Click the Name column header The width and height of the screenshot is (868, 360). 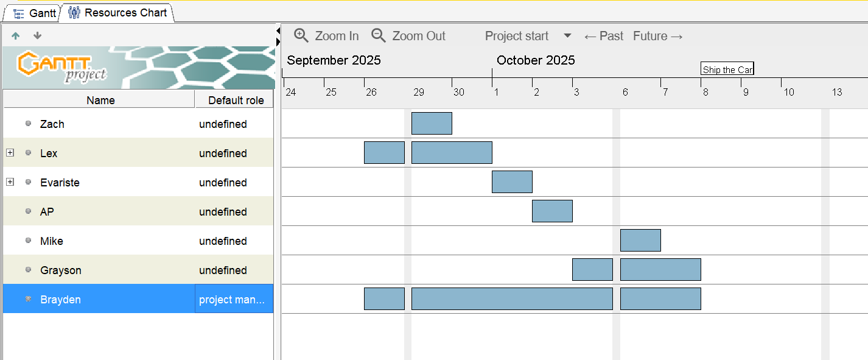click(x=100, y=101)
